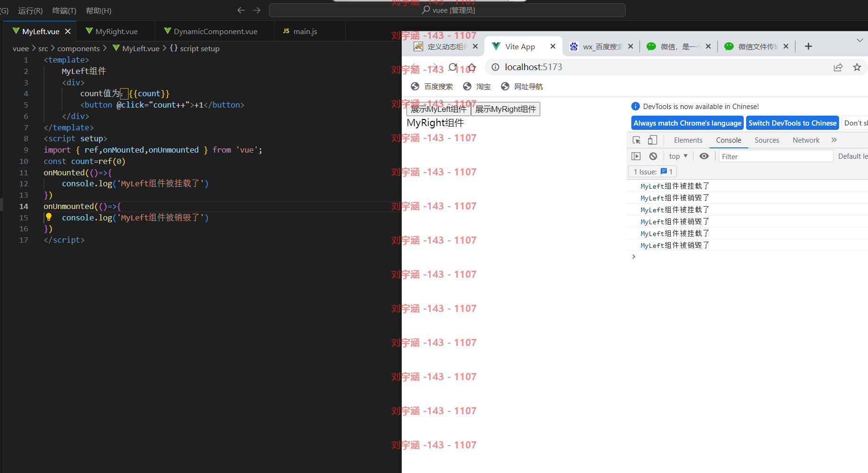This screenshot has width=868, height=473.
Task: Select 'src' breadcrumb segment
Action: point(43,48)
